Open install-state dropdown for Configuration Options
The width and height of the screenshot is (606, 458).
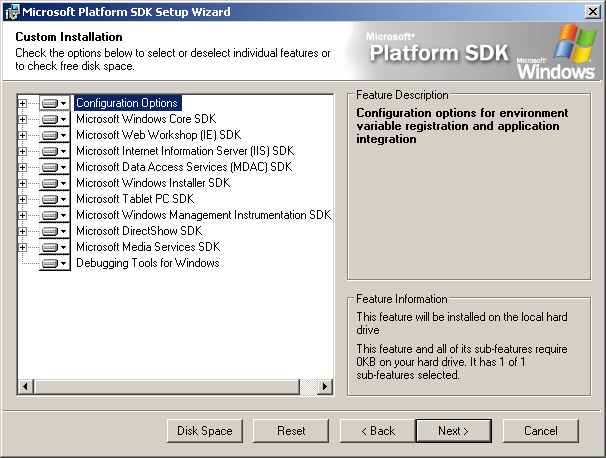(54, 103)
